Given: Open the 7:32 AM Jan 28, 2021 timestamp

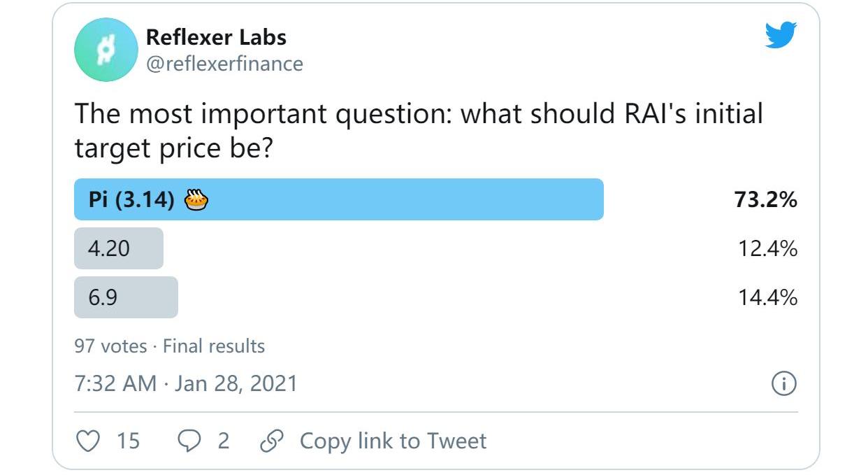Looking at the screenshot, I should point(186,383).
